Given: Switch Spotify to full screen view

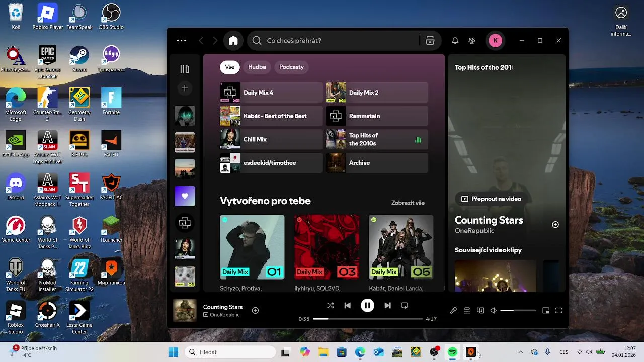Looking at the screenshot, I should [x=559, y=311].
